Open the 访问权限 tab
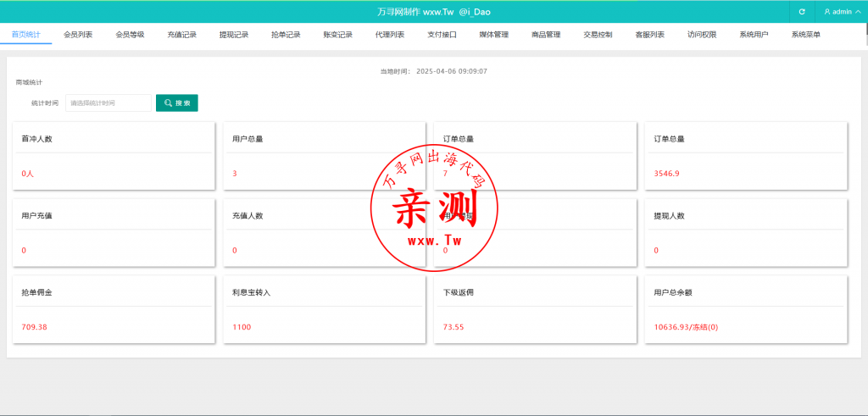This screenshot has width=868, height=416. [x=702, y=34]
